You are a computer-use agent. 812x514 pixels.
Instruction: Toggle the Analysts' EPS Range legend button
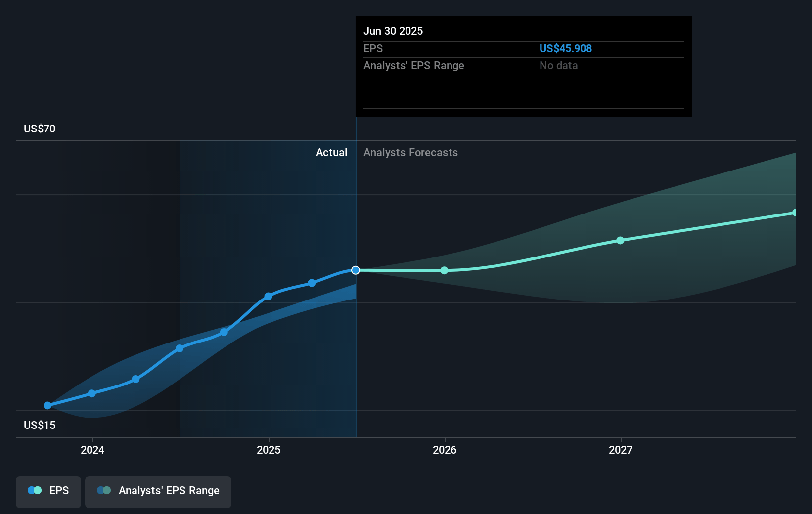158,492
